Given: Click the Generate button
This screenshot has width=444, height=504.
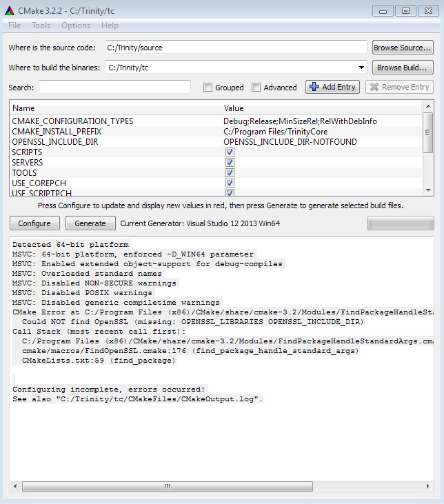Looking at the screenshot, I should coord(90,223).
